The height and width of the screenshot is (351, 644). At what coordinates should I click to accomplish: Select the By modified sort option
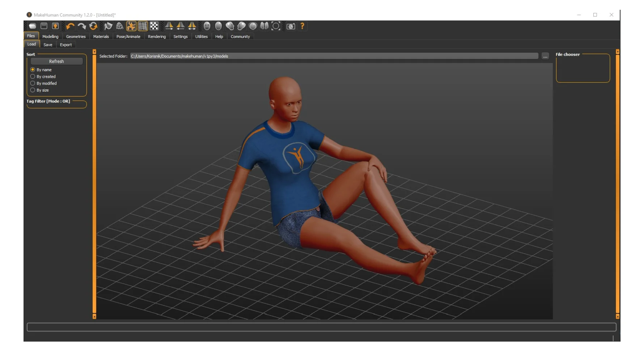click(x=33, y=84)
